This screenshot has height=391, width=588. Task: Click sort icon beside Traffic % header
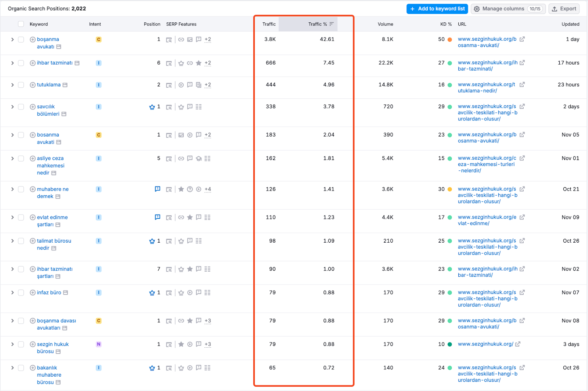(331, 24)
